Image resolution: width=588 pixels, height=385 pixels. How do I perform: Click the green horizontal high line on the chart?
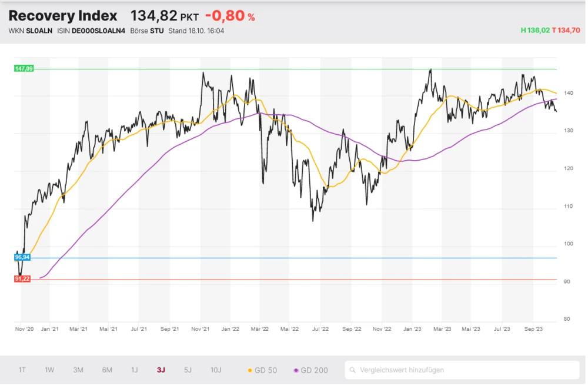tap(294, 69)
